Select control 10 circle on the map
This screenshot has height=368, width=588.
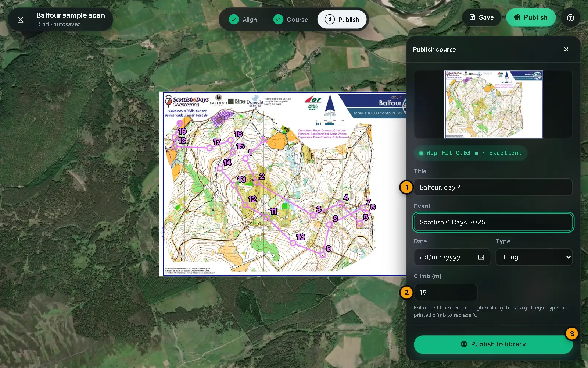coord(293,243)
